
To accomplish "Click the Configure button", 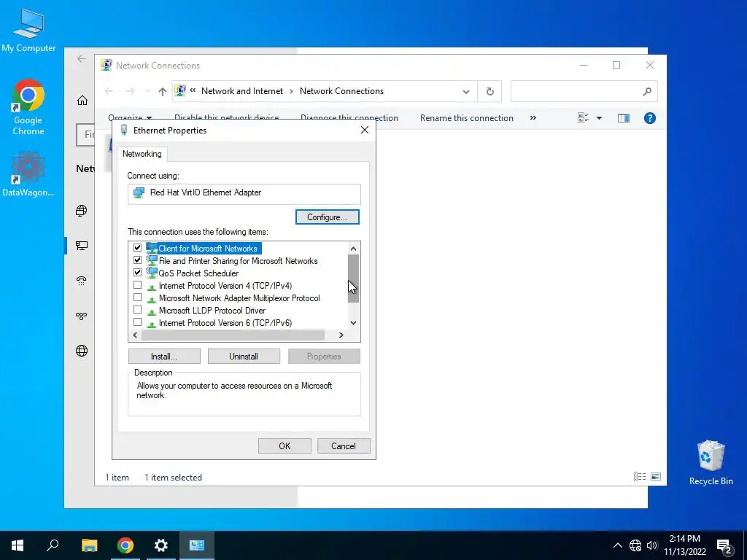I will [x=328, y=217].
